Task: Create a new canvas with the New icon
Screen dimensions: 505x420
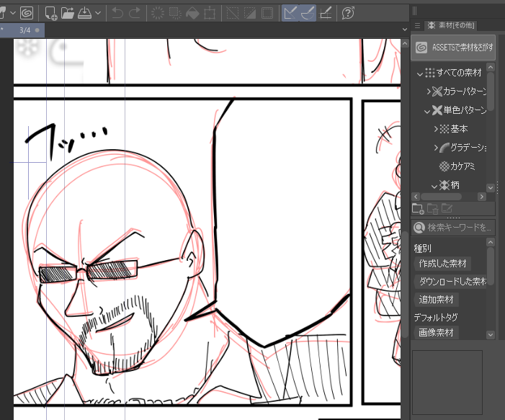Action: pyautogui.click(x=51, y=13)
